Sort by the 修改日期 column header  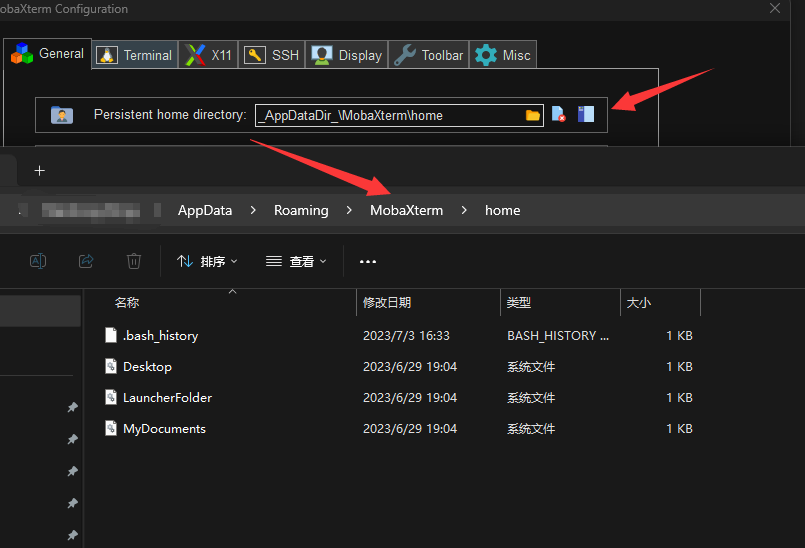(387, 302)
